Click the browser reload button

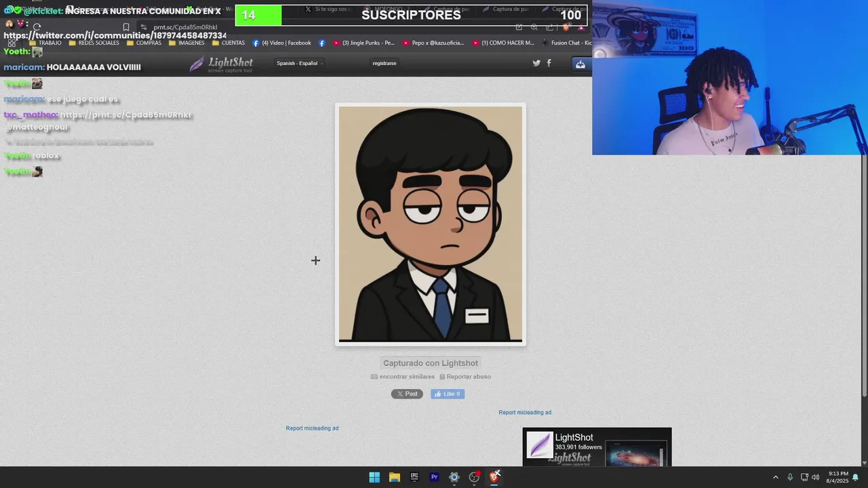coord(37,27)
